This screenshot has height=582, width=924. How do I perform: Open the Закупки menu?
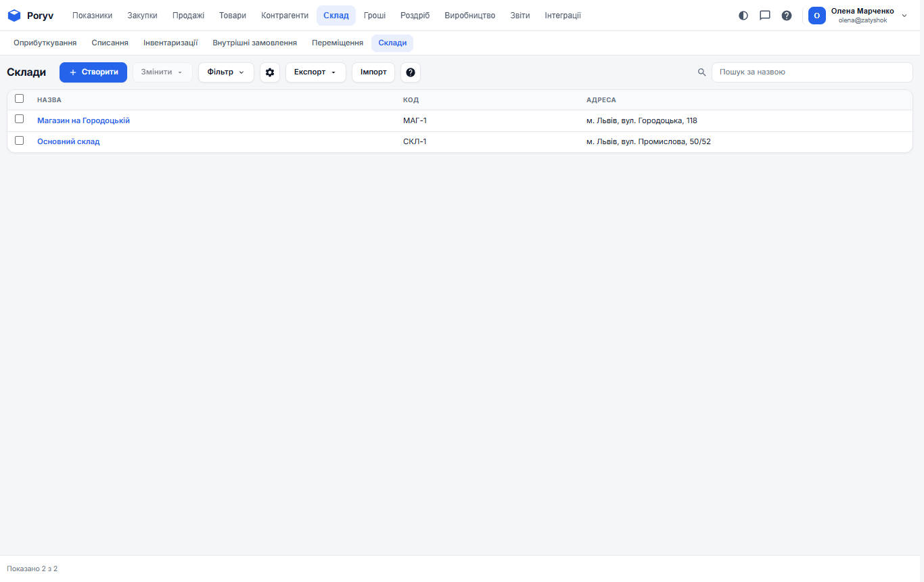[x=142, y=16]
